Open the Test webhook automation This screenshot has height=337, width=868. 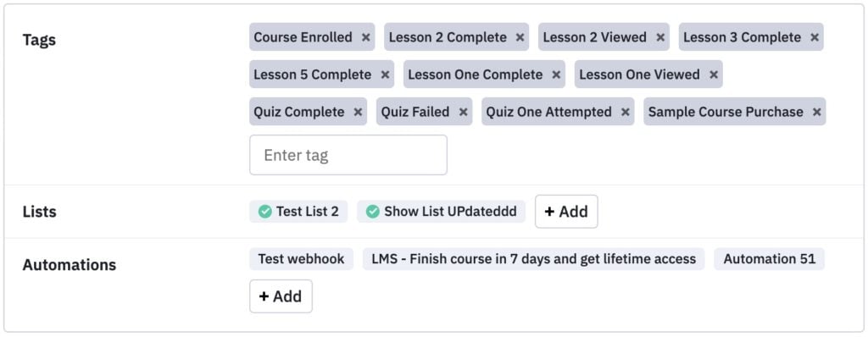point(301,259)
